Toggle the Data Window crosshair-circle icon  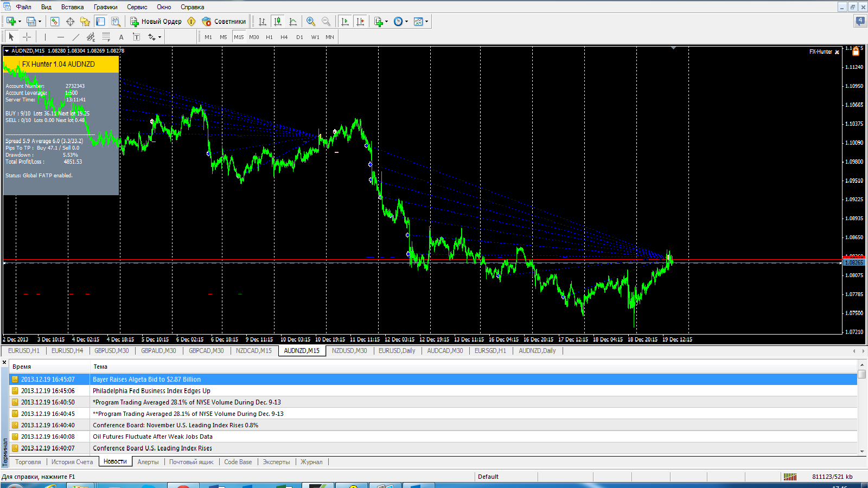tap(70, 22)
